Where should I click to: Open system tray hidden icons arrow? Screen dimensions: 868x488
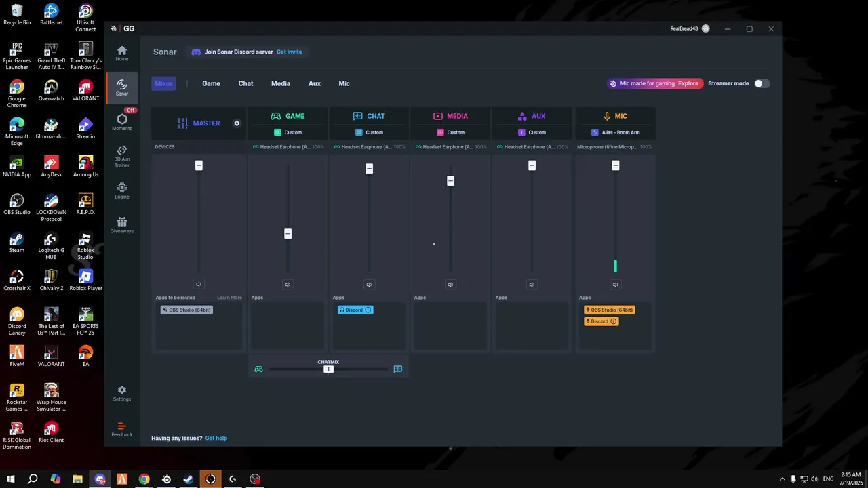783,479
